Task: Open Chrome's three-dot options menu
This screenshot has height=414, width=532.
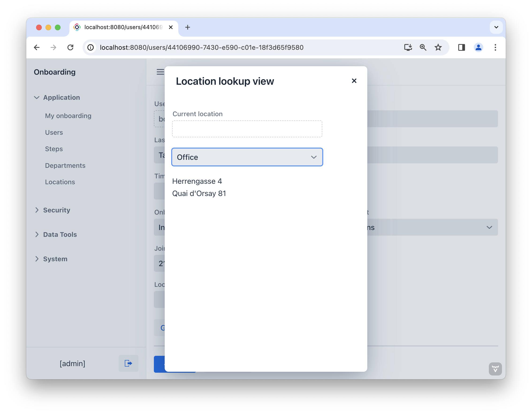Action: tap(495, 47)
